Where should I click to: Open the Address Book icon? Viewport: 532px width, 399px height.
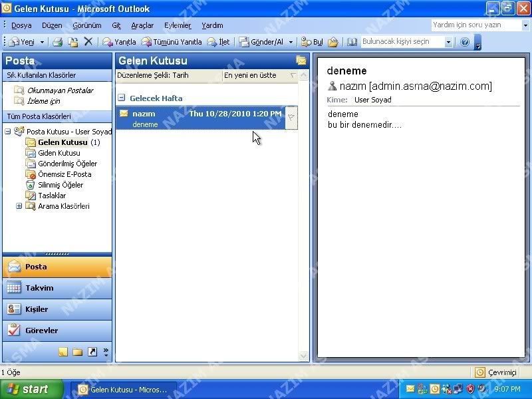[x=352, y=42]
